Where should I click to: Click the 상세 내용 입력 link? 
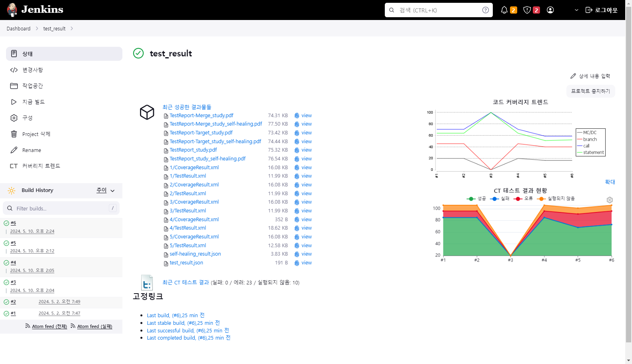[x=590, y=76]
